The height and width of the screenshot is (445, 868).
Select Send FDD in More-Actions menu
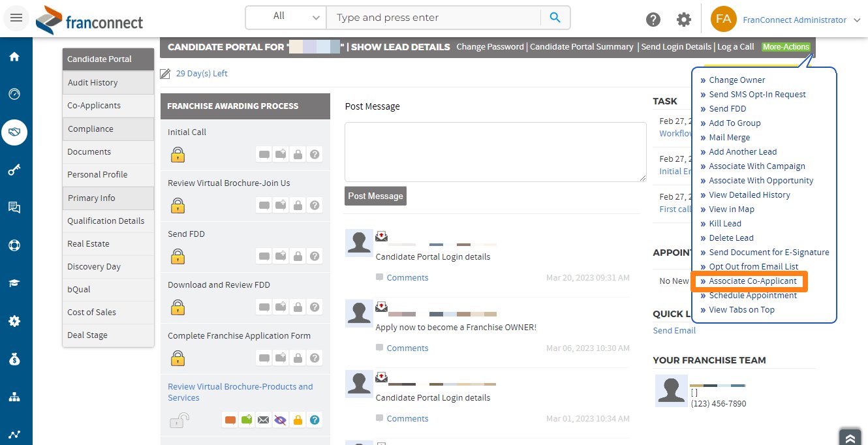point(727,109)
